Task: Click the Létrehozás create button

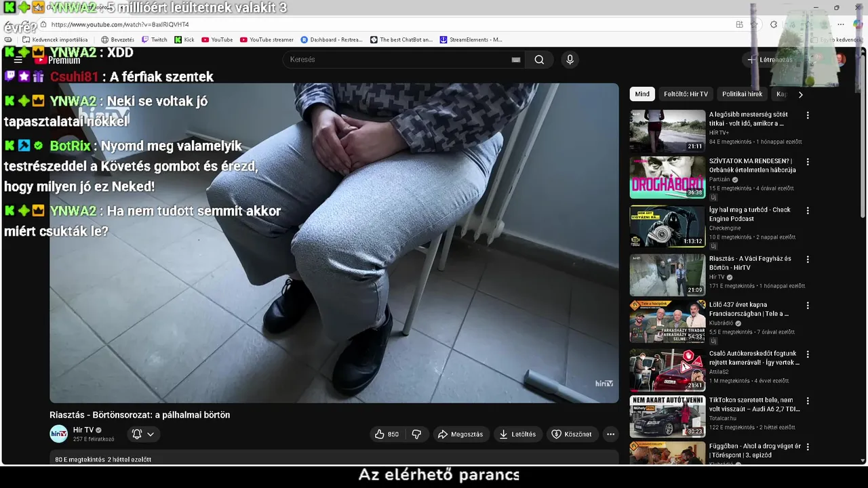Action: pyautogui.click(x=770, y=60)
